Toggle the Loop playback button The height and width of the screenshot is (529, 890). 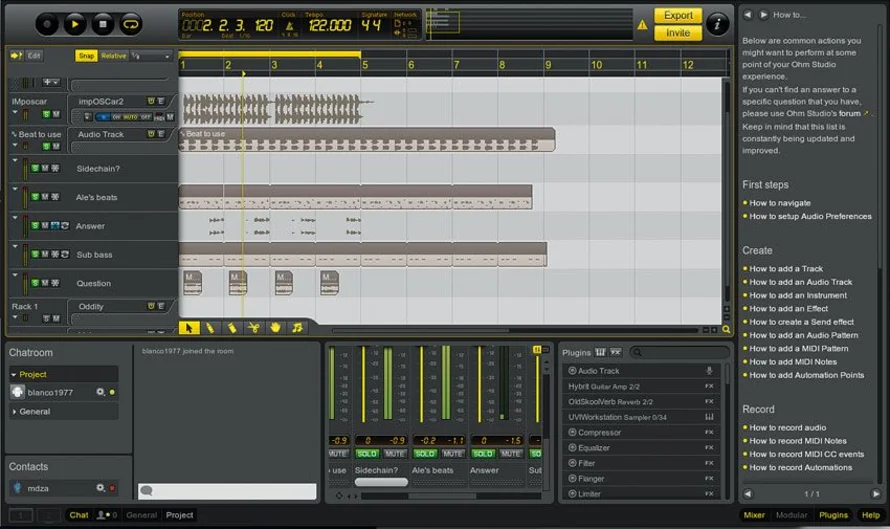(x=131, y=22)
